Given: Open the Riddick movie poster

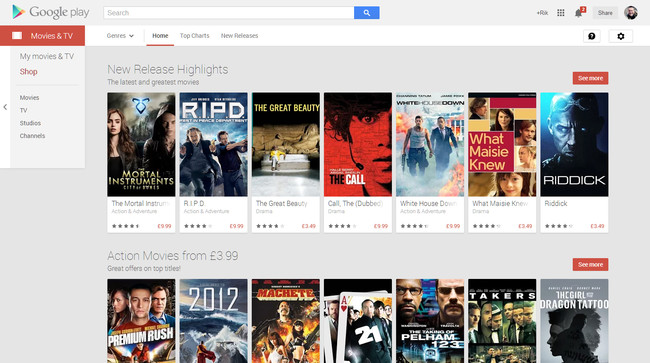Looking at the screenshot, I should [574, 144].
